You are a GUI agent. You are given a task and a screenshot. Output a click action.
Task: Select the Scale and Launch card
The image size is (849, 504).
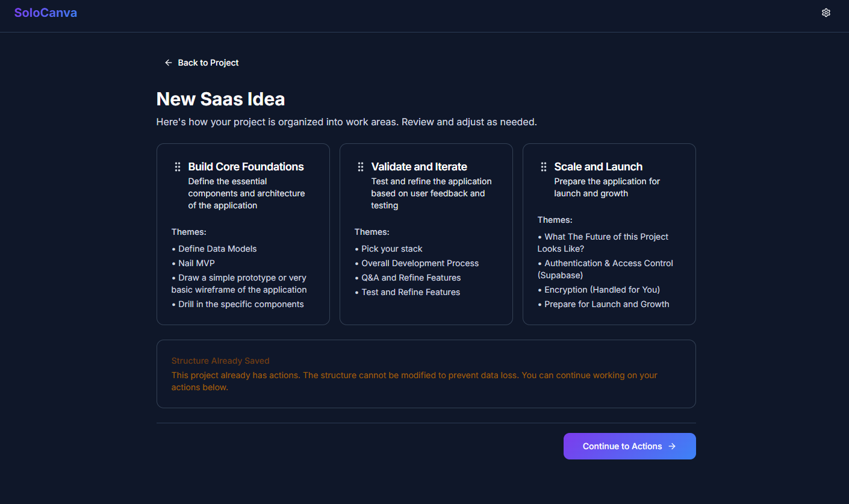coord(609,234)
